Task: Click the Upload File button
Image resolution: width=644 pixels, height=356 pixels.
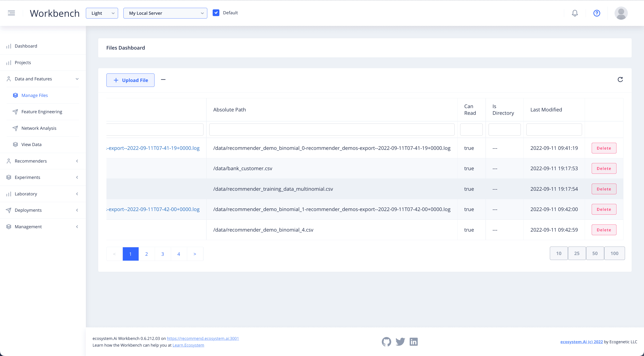Action: (x=130, y=80)
